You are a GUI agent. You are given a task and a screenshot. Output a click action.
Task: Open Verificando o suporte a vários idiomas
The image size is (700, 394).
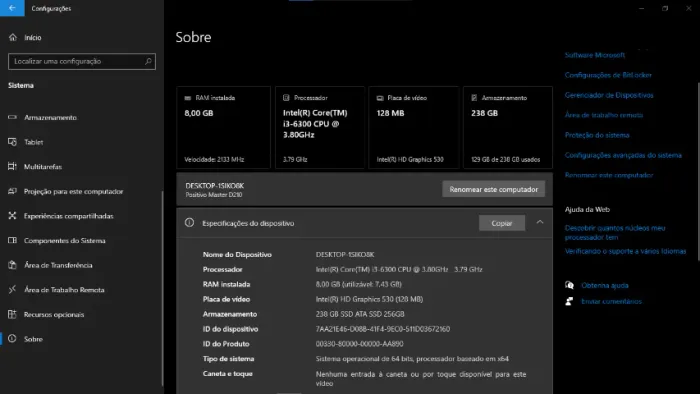coord(625,251)
